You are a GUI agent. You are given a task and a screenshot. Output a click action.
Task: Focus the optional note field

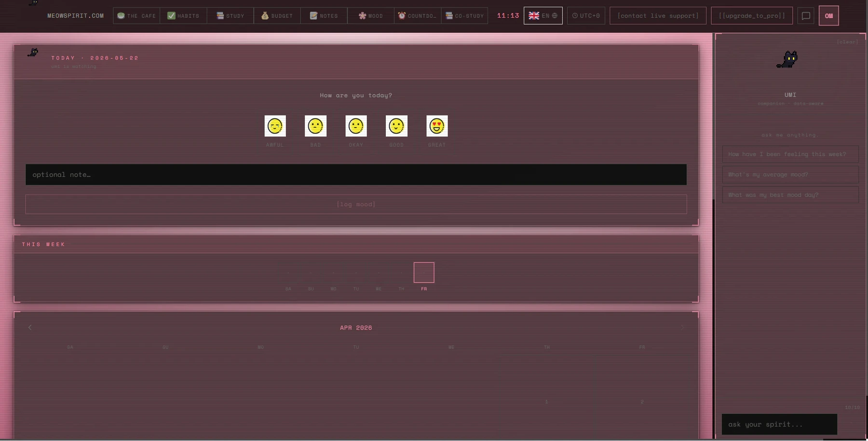coord(356,174)
